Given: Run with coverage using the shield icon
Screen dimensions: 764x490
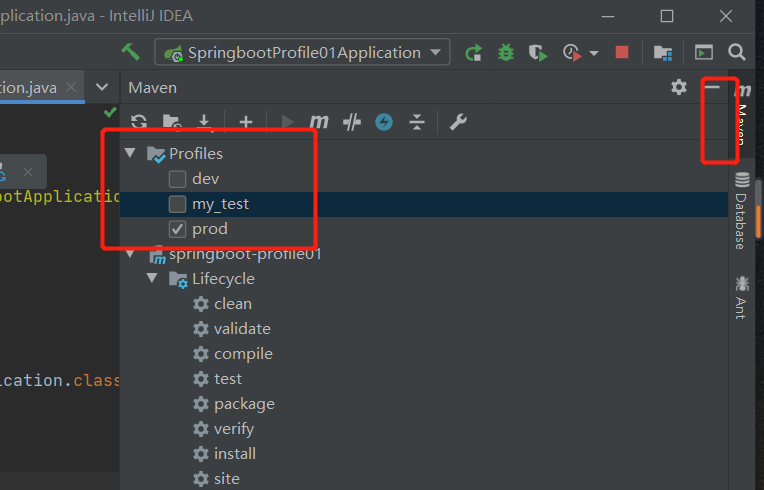Looking at the screenshot, I should coord(538,52).
